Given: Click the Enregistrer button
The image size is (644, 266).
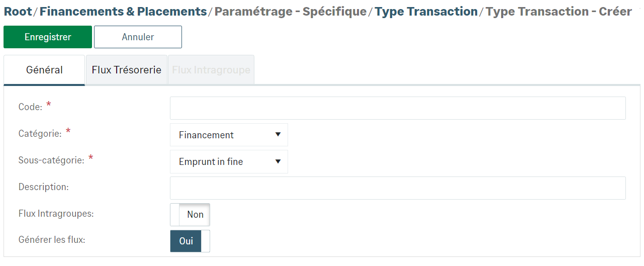Looking at the screenshot, I should (48, 37).
